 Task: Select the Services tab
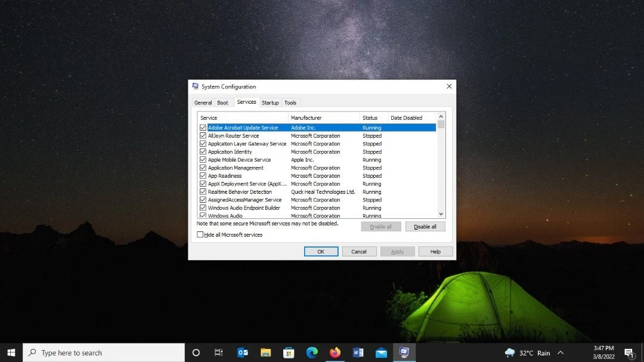click(246, 102)
